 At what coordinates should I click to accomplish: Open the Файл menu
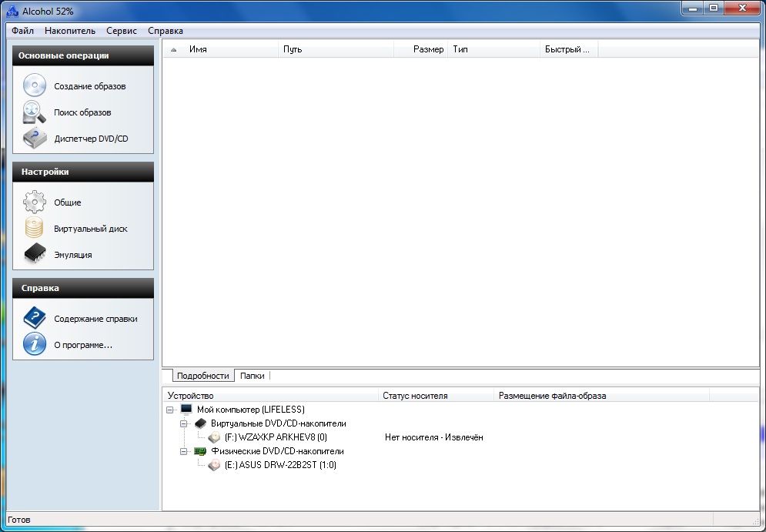coord(22,31)
